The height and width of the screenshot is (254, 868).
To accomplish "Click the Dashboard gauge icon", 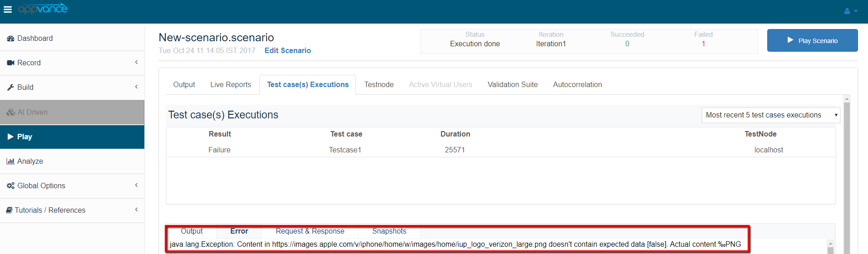I will (10, 39).
